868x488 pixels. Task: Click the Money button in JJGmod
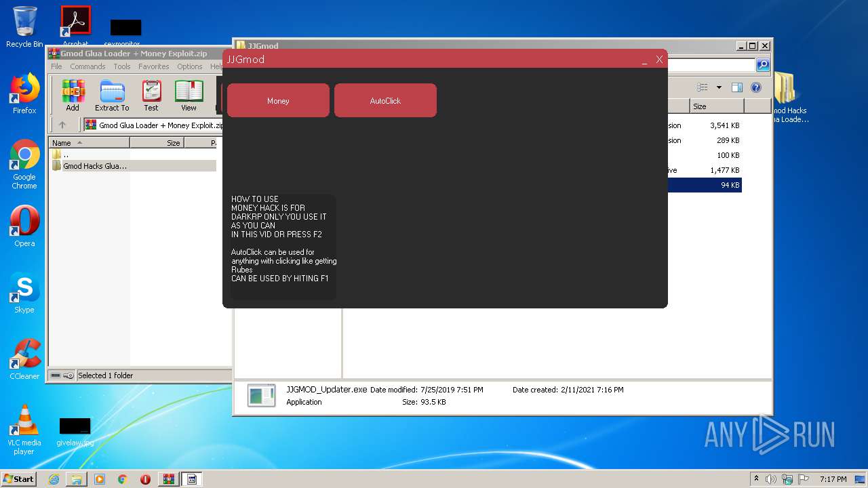[x=278, y=100]
